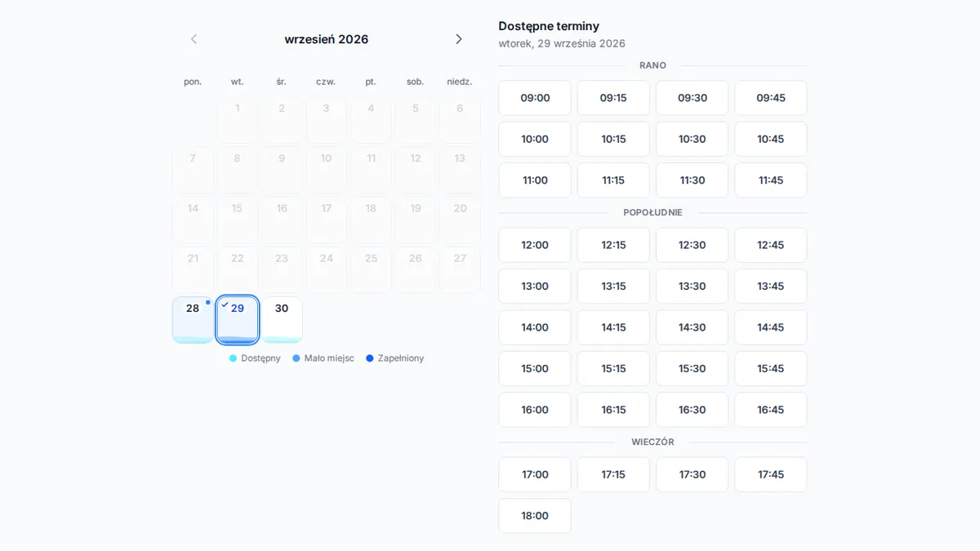Choose the 15:00 time slot

coord(535,369)
